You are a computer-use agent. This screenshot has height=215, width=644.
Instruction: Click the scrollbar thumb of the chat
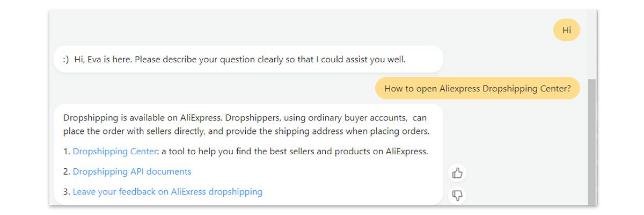click(592, 142)
